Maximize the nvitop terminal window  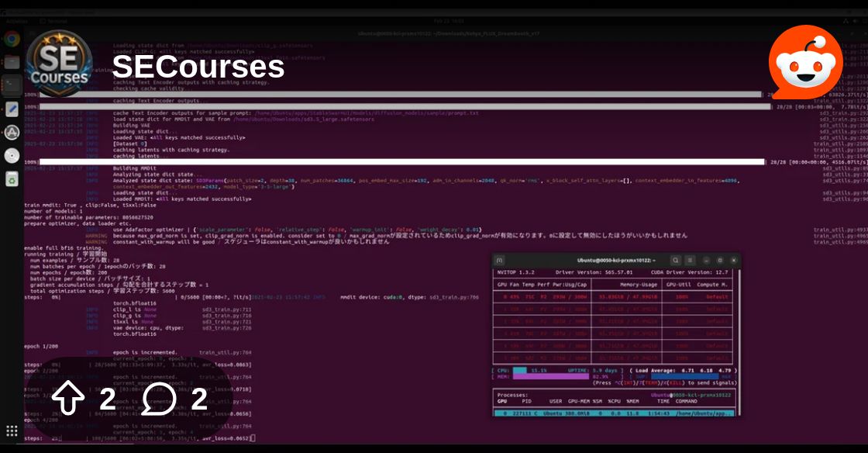(x=719, y=260)
